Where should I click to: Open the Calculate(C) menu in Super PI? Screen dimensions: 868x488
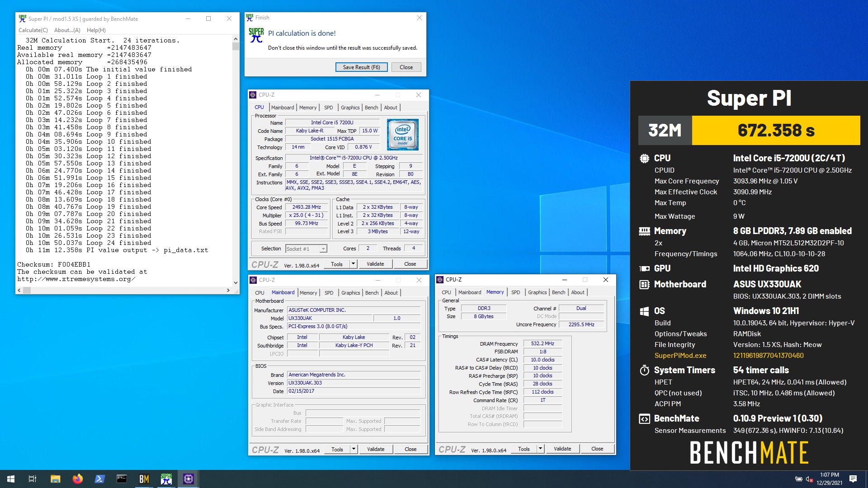pyautogui.click(x=33, y=30)
